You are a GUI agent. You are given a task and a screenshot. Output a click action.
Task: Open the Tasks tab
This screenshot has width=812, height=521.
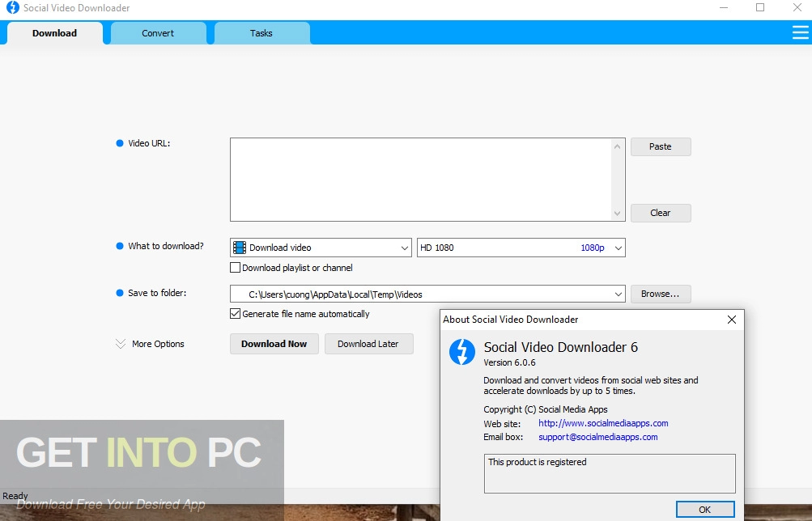click(x=261, y=33)
